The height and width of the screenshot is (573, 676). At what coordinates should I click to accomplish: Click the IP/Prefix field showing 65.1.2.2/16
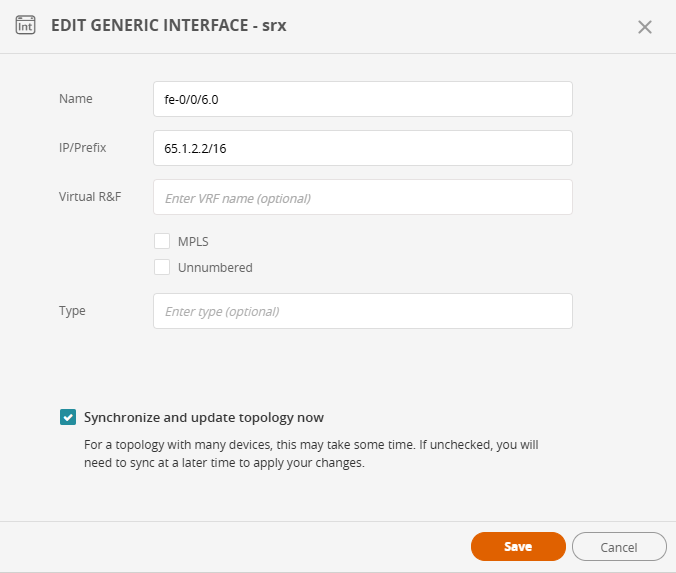coord(362,148)
